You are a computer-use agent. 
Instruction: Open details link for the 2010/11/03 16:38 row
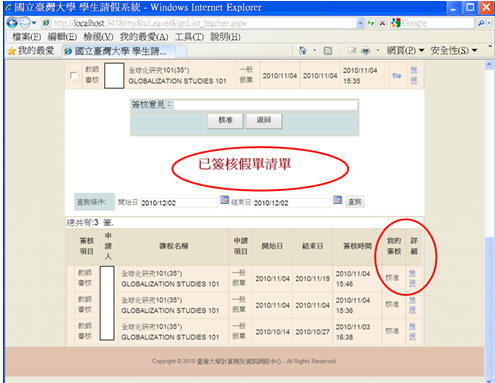pos(412,332)
